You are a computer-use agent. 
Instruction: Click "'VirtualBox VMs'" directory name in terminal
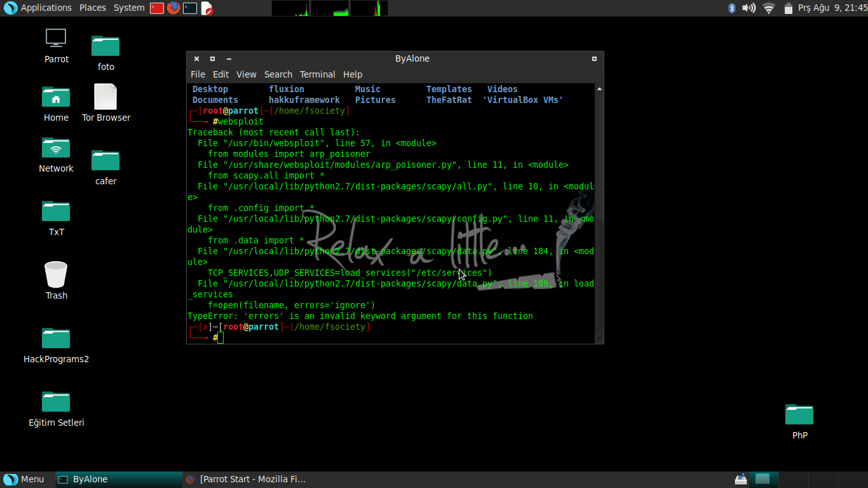(x=523, y=100)
